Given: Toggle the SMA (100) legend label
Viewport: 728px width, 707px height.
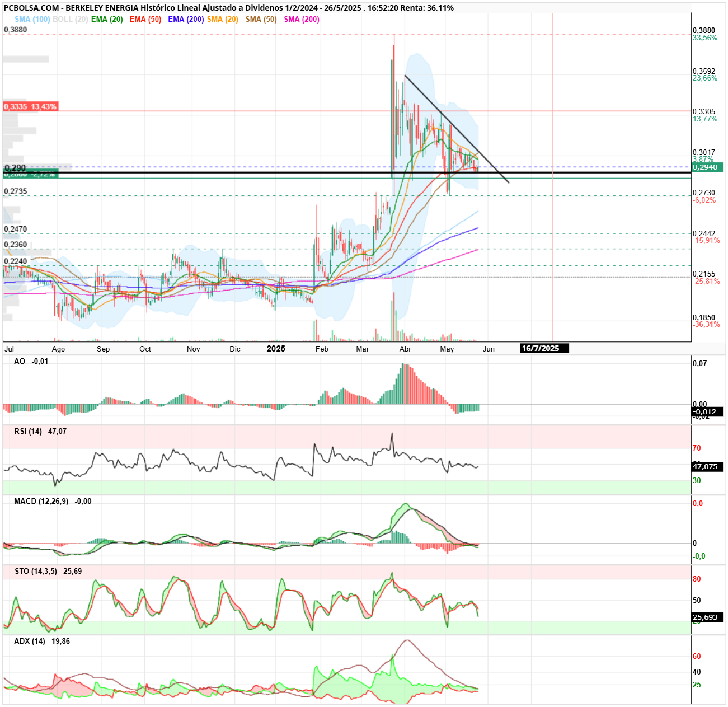Looking at the screenshot, I should click(x=32, y=19).
